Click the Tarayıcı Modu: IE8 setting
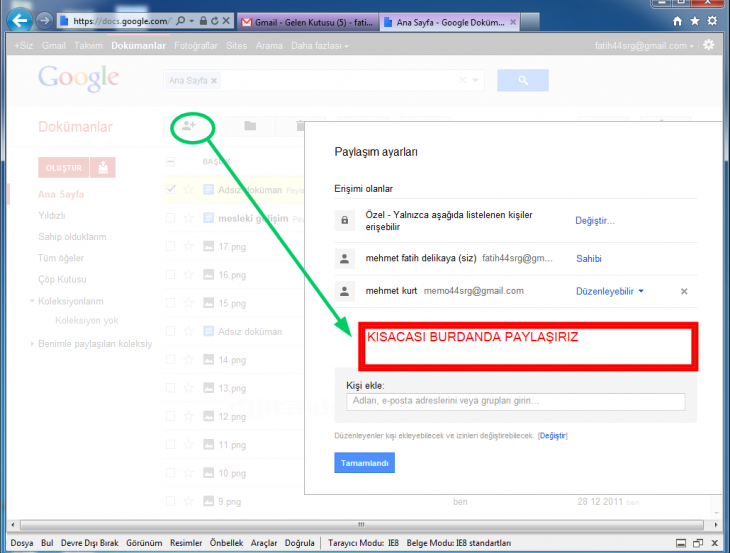Image resolution: width=730 pixels, height=553 pixels. [363, 543]
